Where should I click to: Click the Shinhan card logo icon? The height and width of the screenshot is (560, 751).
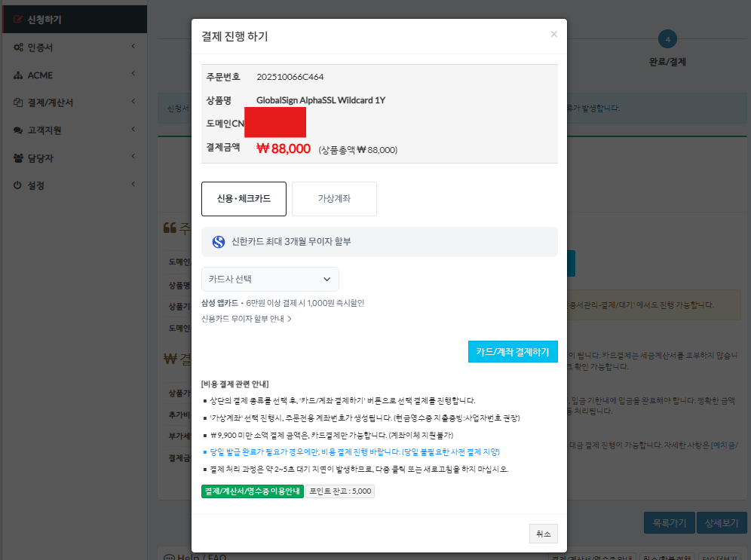219,242
